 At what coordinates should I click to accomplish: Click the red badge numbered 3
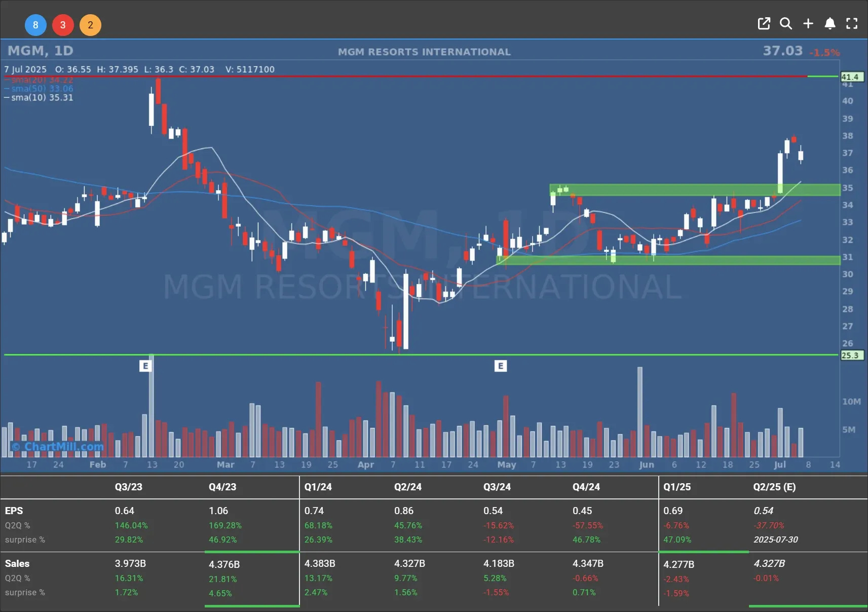[x=63, y=25]
